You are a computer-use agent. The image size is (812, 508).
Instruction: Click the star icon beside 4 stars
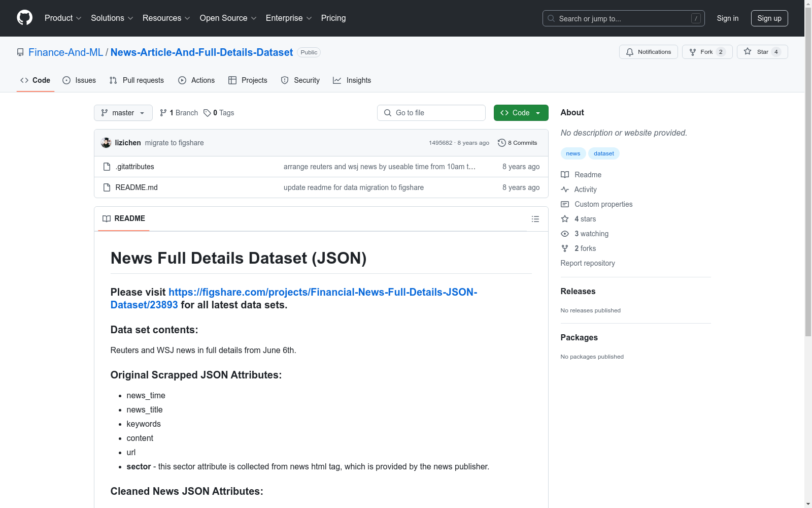pyautogui.click(x=565, y=219)
